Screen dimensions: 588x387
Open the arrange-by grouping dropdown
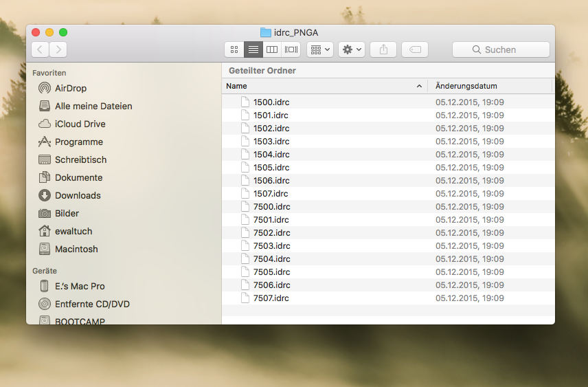320,49
